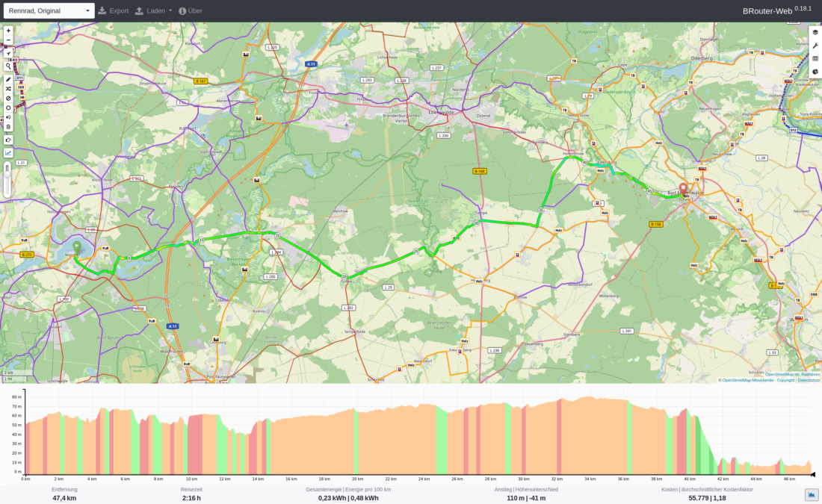
Task: Open the elevation chart icon in left toolbar
Action: coord(7,152)
